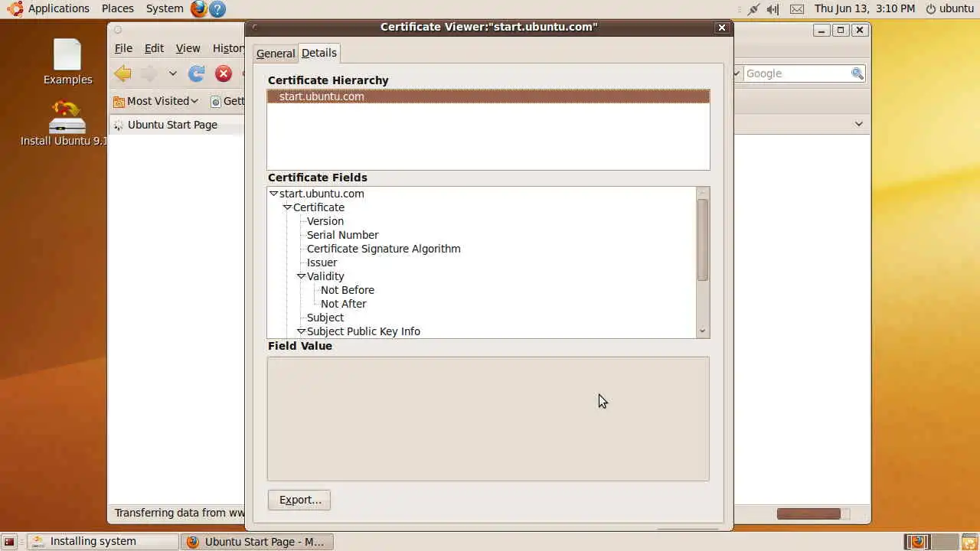Open the trash icon in bottom panel
This screenshot has height=551, width=980.
pyautogui.click(x=969, y=542)
